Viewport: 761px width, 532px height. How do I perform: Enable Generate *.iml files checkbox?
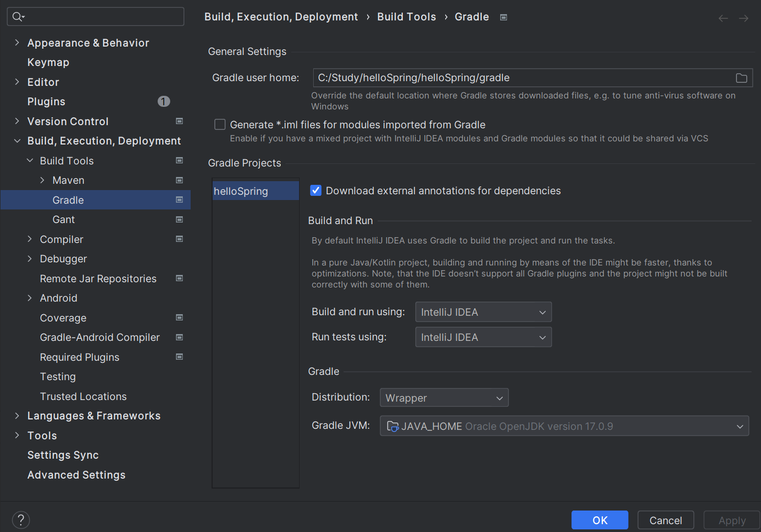[x=220, y=125]
